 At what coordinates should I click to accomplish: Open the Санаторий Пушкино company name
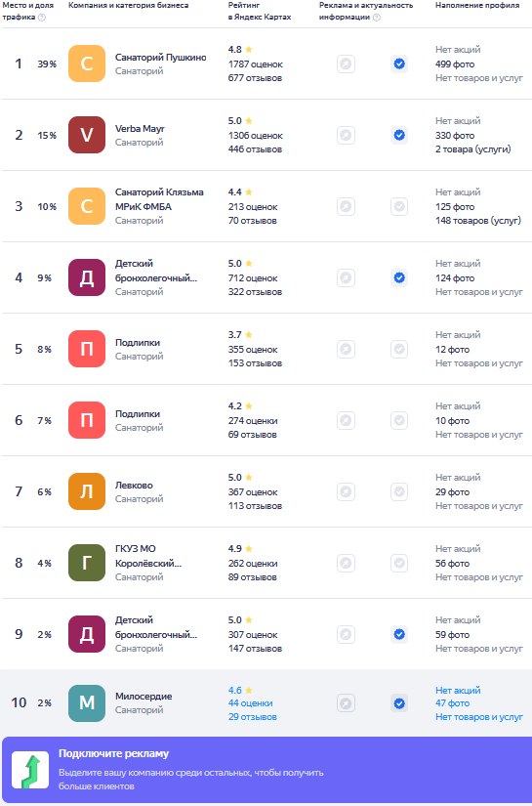tap(161, 58)
